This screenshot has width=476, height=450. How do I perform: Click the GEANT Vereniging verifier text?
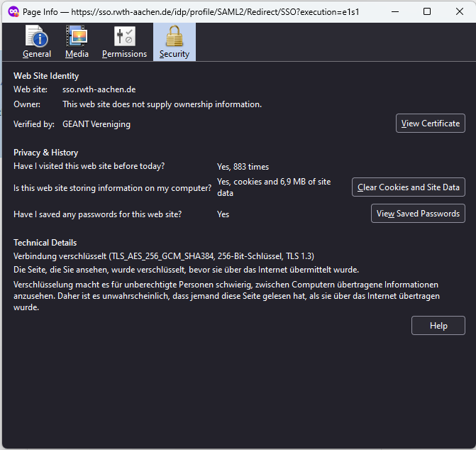coord(96,124)
